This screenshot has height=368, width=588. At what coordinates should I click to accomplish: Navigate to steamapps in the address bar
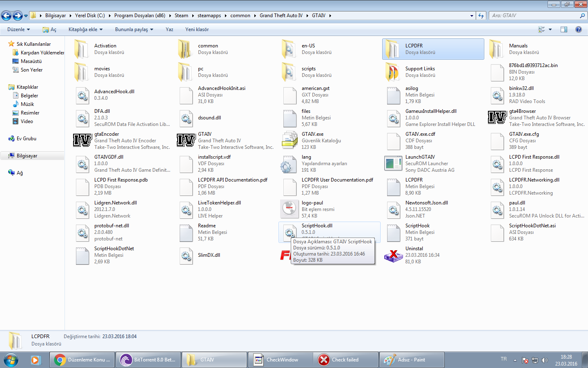[209, 16]
